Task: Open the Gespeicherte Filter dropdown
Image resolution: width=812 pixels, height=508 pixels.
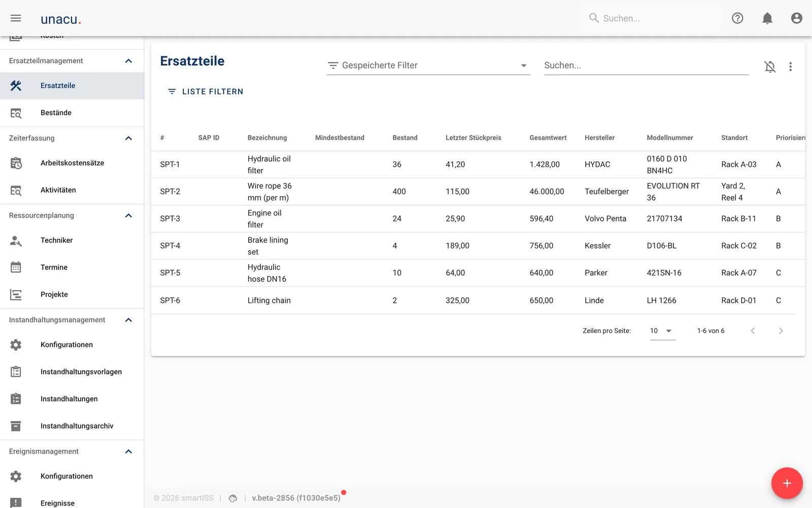Action: 428,66
